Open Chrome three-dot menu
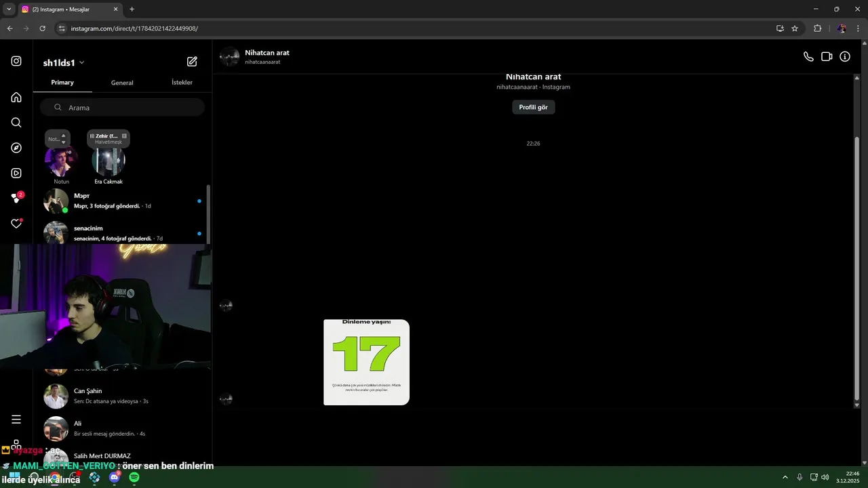 [858, 28]
